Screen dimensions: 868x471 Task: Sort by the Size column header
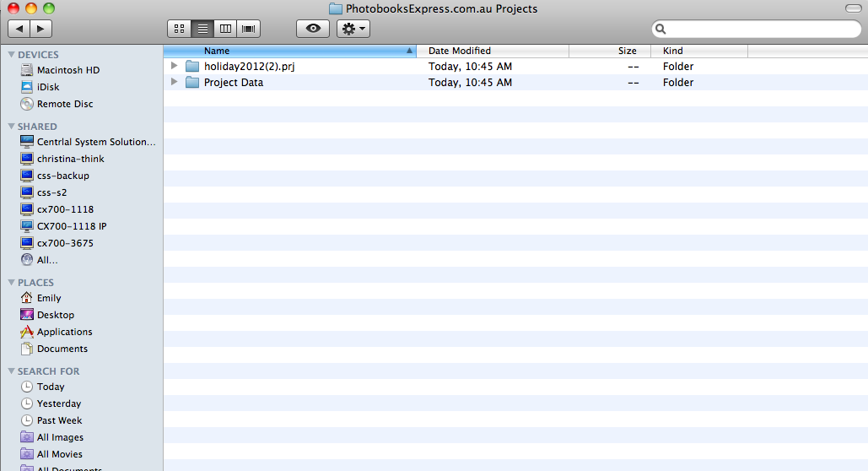[x=608, y=51]
